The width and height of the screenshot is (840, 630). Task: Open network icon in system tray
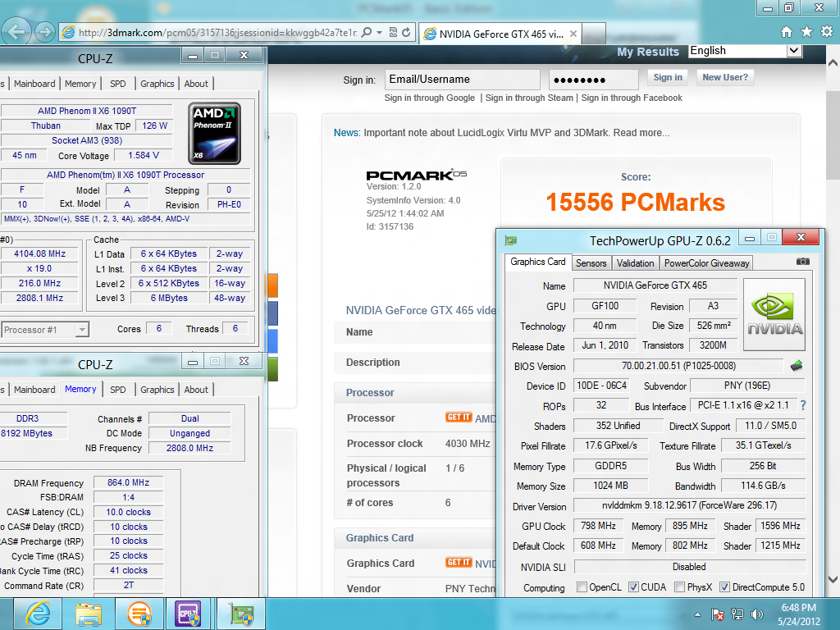737,614
